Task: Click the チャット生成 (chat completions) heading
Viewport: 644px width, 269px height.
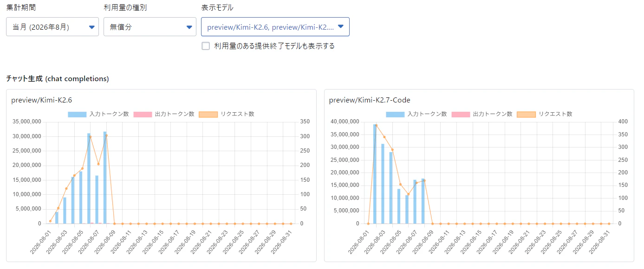Action: pyautogui.click(x=58, y=79)
